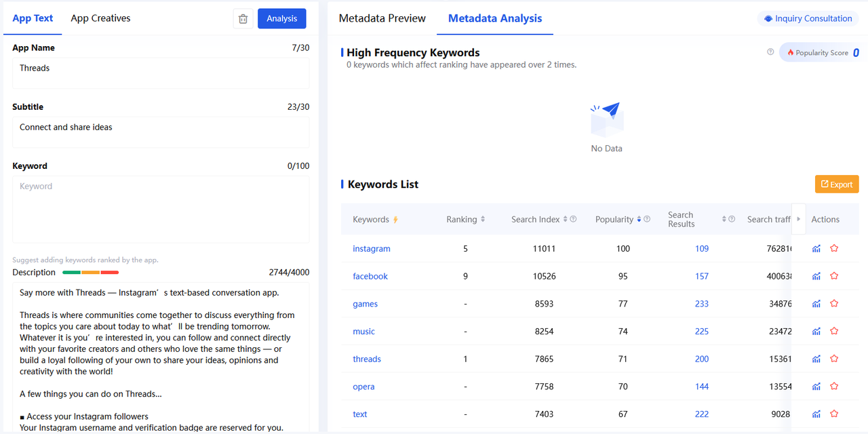Open trend chart for opera row
Screen dimensions: 868x434
point(816,387)
